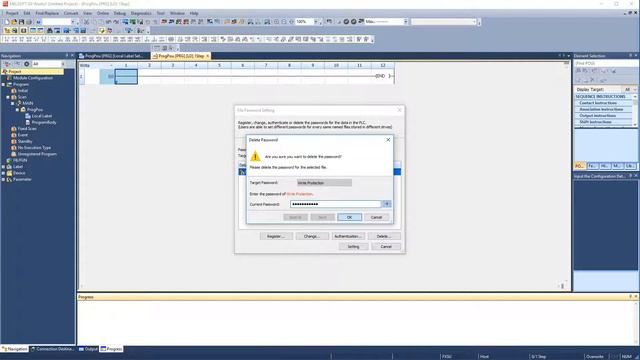Image resolution: width=640 pixels, height=360 pixels.
Task: Open the Diagnostics menu
Action: pyautogui.click(x=141, y=13)
